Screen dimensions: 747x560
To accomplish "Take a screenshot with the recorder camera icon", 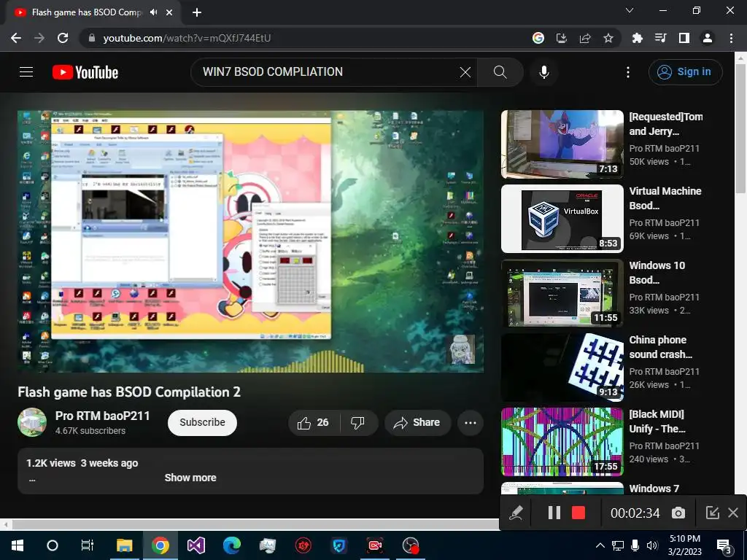I will pos(678,513).
